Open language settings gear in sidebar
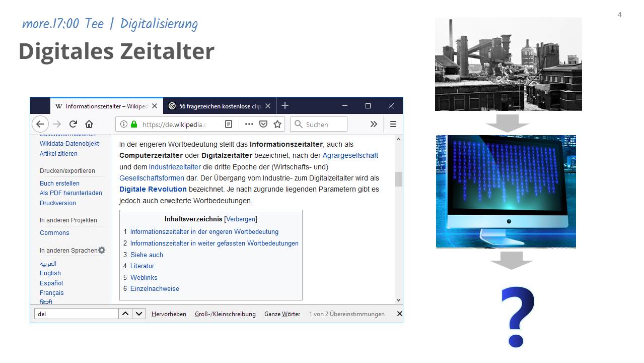The image size is (644, 363). 102,250
